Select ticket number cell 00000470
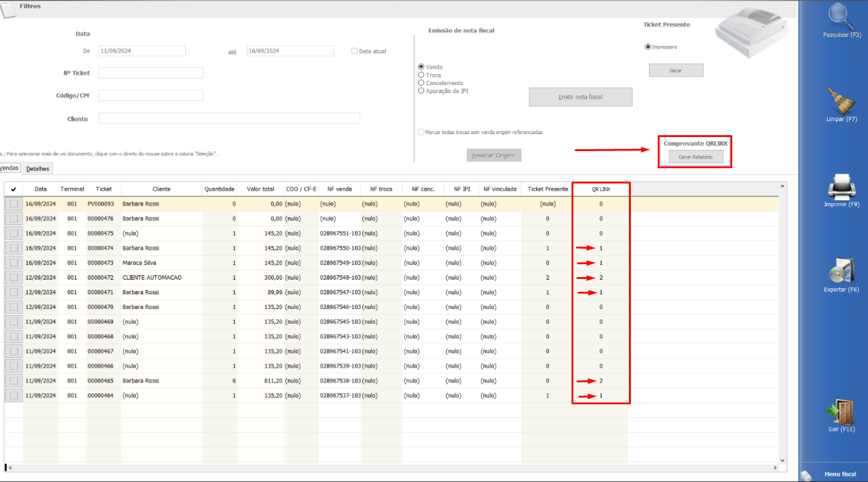868x482 pixels. click(x=104, y=306)
